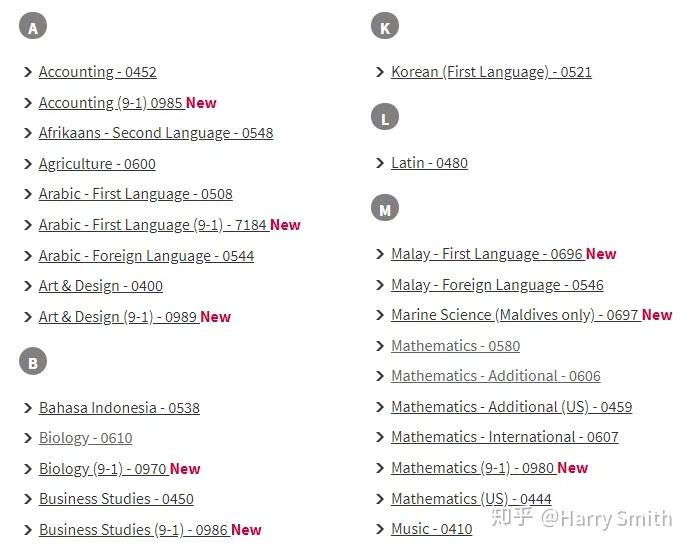The height and width of the screenshot is (548, 689).
Task: Open Biology - 0610 syllabus
Action: pyautogui.click(x=86, y=438)
